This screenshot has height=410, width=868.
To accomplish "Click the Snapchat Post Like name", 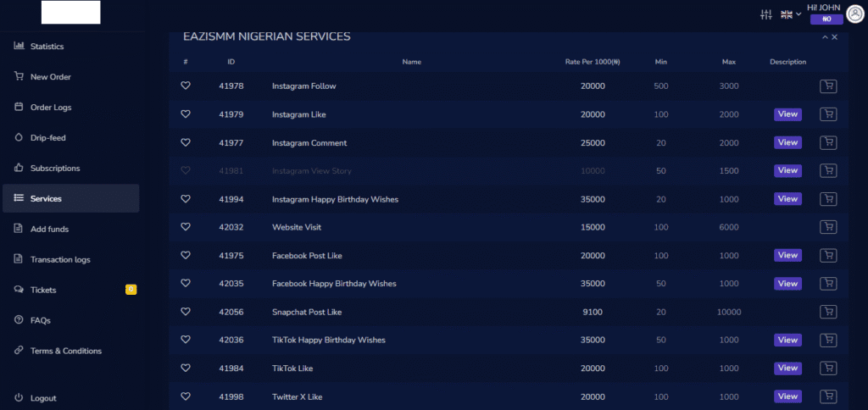I will [x=307, y=312].
